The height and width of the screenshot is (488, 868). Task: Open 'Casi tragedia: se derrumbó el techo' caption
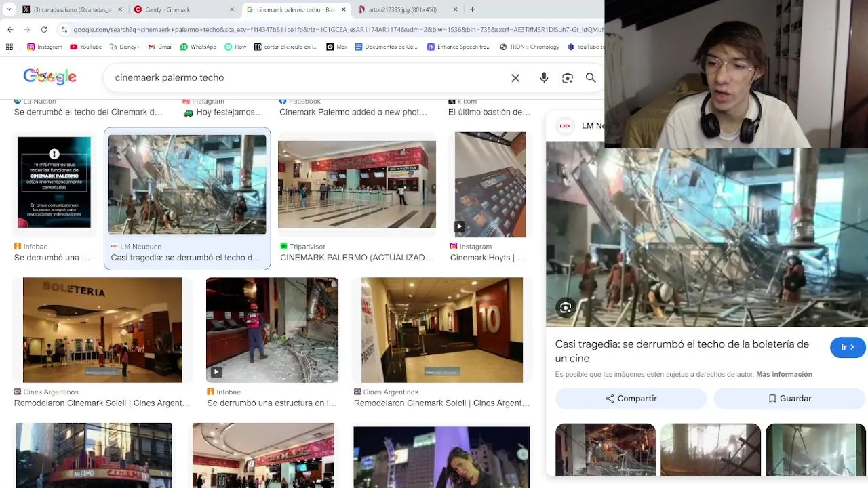185,258
